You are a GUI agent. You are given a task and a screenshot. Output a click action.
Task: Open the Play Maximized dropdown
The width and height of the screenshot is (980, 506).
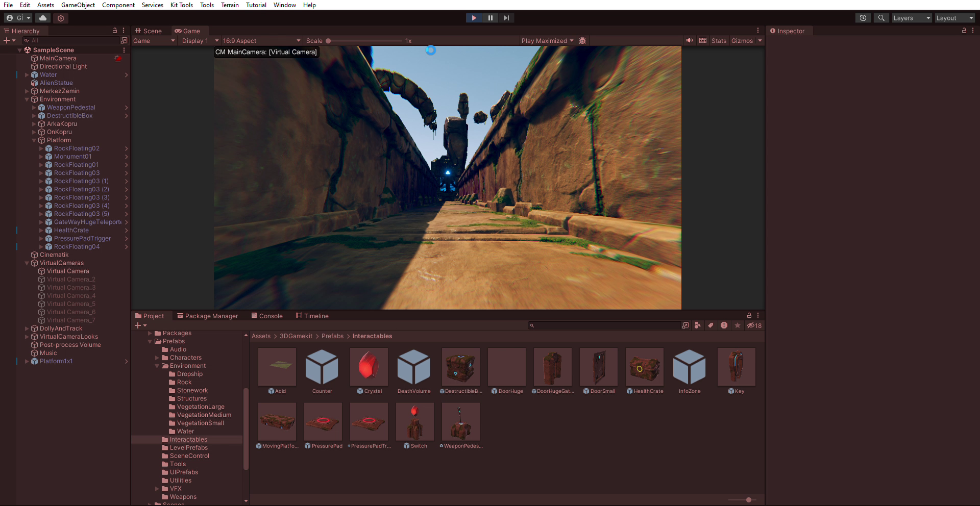click(547, 41)
